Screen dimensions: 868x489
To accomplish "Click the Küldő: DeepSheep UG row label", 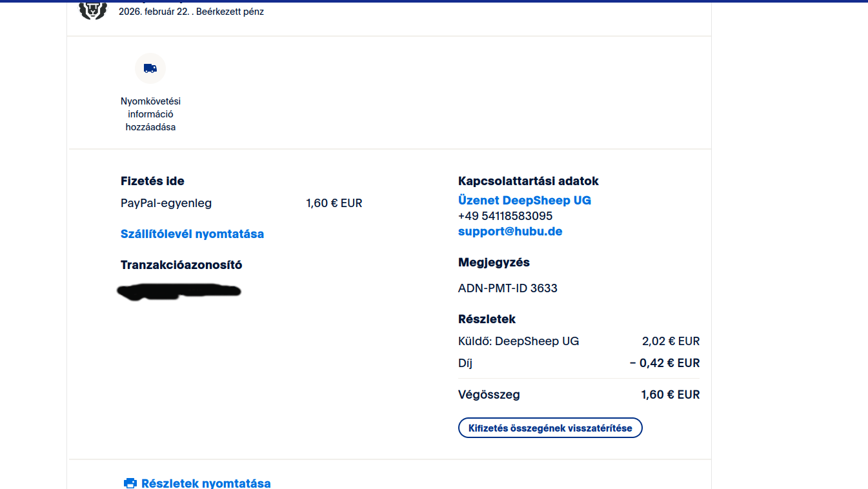I will [x=518, y=341].
